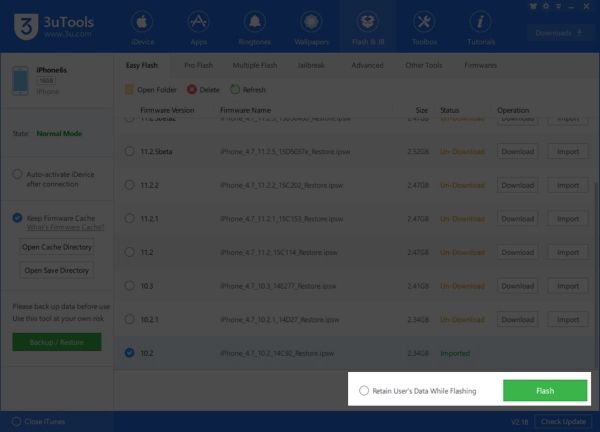Open the Apps section icon
The height and width of the screenshot is (432, 600).
point(198,22)
